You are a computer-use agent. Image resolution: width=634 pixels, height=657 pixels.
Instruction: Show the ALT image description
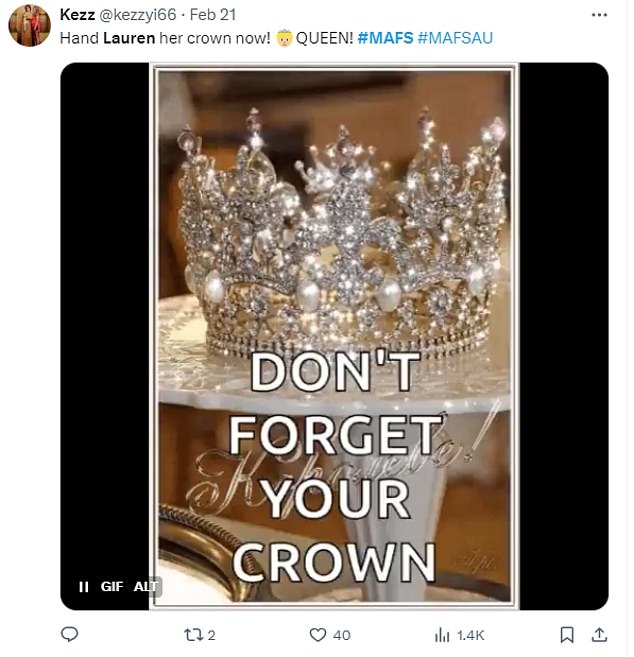[146, 586]
